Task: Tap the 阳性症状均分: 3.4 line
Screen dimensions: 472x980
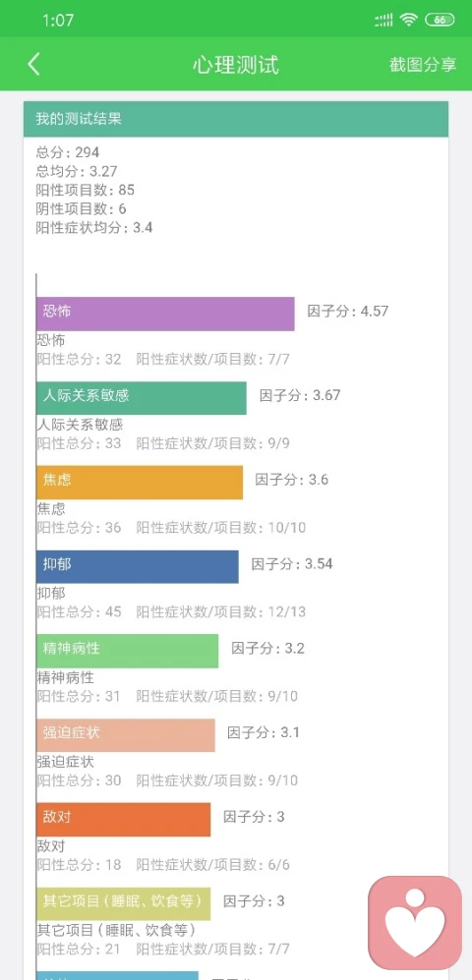Action: [94, 227]
